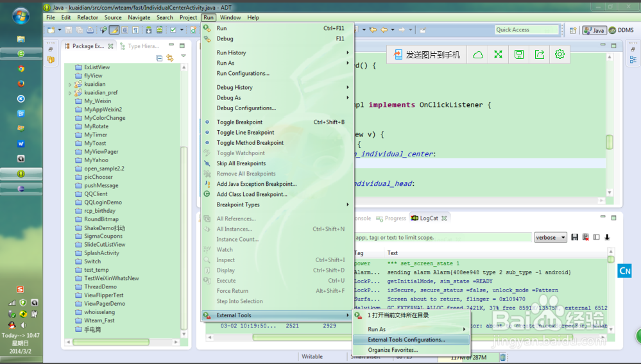
Task: Toggle LogCat saved filters view icon
Action: pos(597,237)
